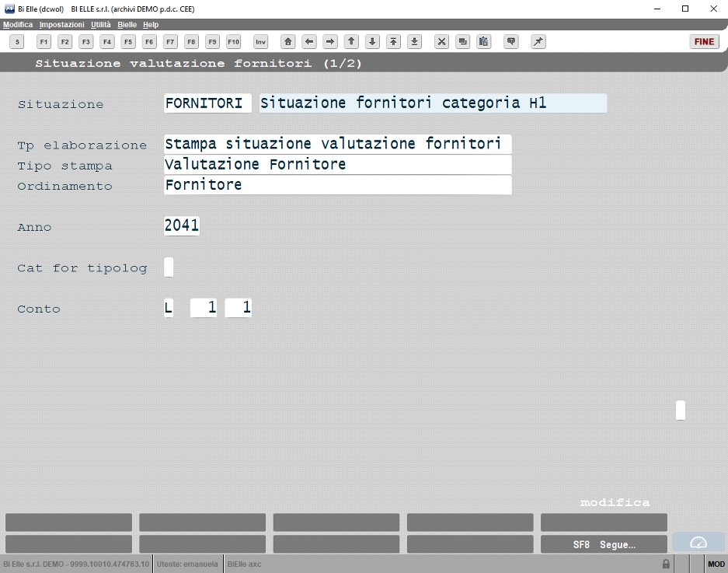Click the F2 function key button

pyautogui.click(x=65, y=42)
